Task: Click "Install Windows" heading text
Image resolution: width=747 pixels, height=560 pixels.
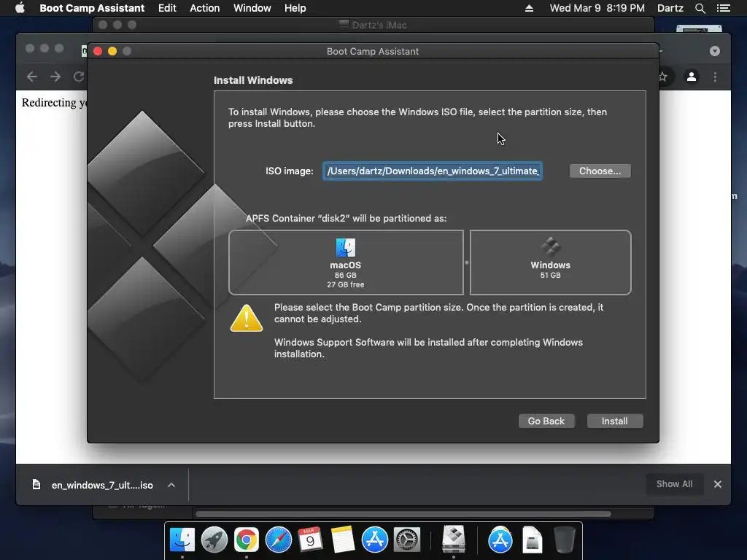Action: [253, 80]
